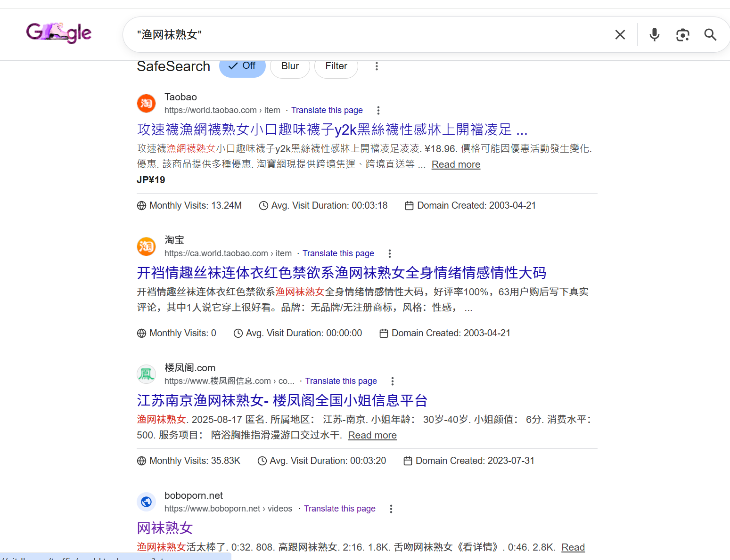Viewport: 730px width, 560px height.
Task: Set SafeSearch to Off
Action: (x=242, y=66)
